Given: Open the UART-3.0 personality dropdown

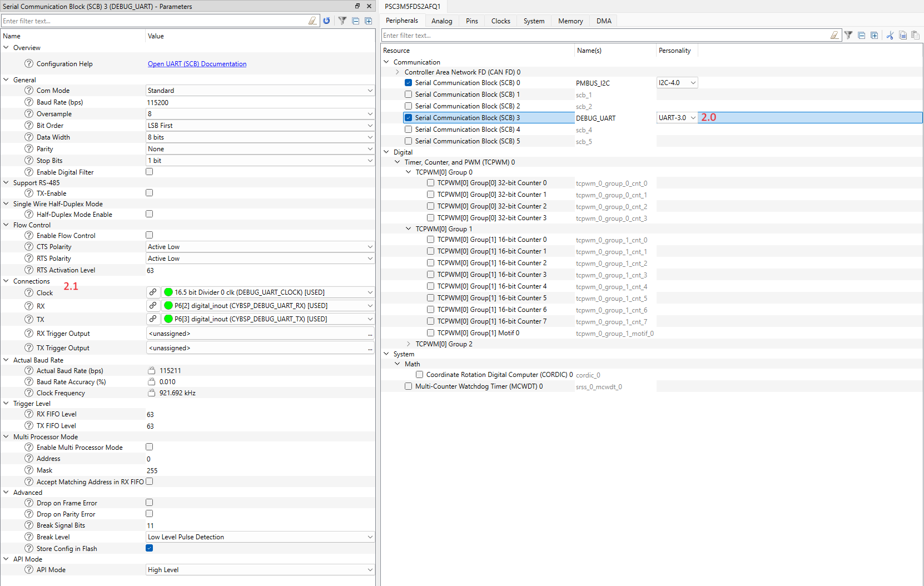Looking at the screenshot, I should tap(693, 118).
